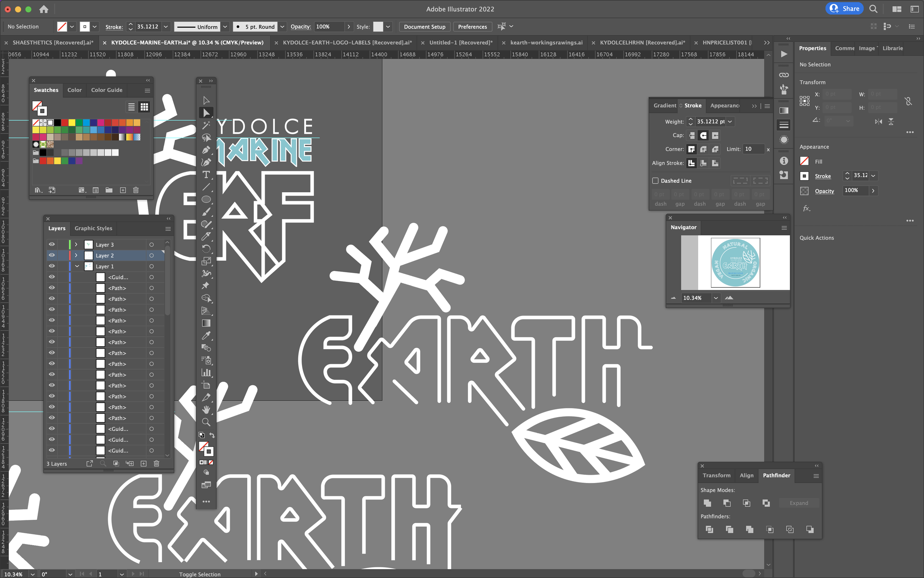Open the Uniform stroke profile dropdown

click(225, 27)
